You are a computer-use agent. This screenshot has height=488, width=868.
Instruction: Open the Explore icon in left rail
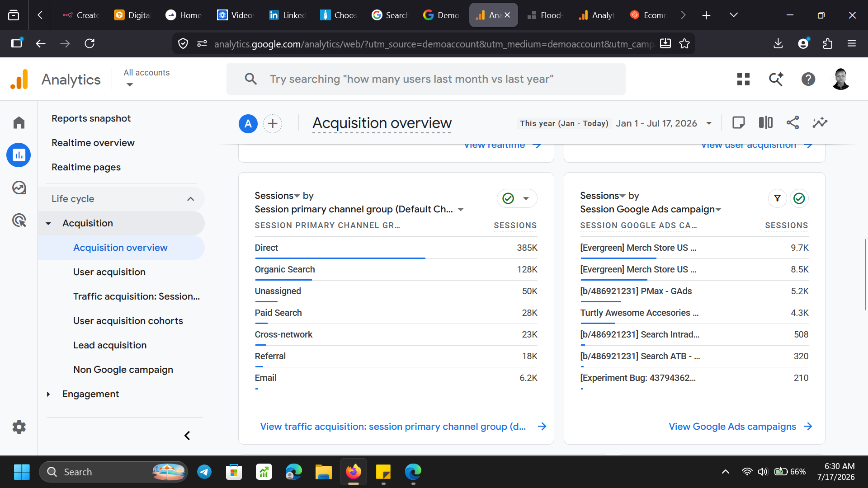pos(19,188)
